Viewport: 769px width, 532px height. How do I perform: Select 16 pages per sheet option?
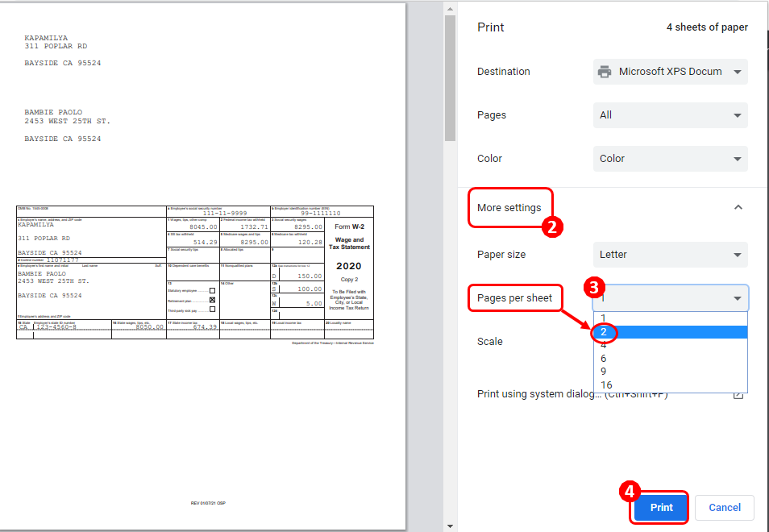(670, 385)
